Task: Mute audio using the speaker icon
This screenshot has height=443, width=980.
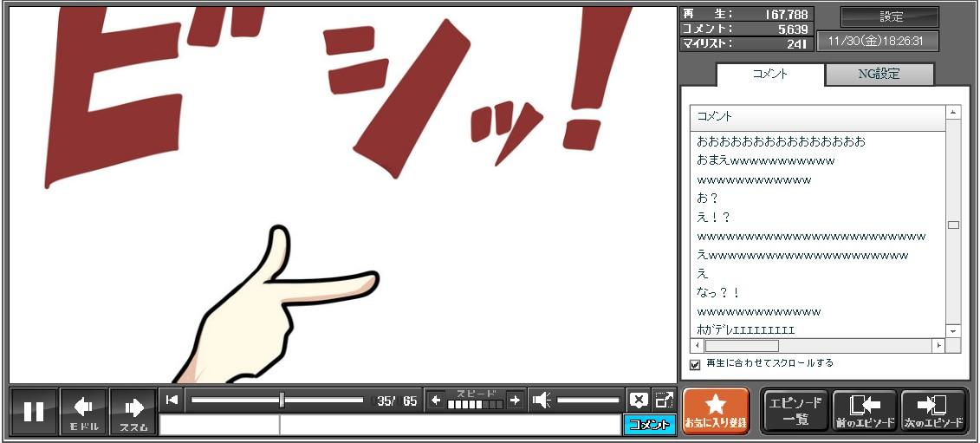Action: tap(542, 400)
